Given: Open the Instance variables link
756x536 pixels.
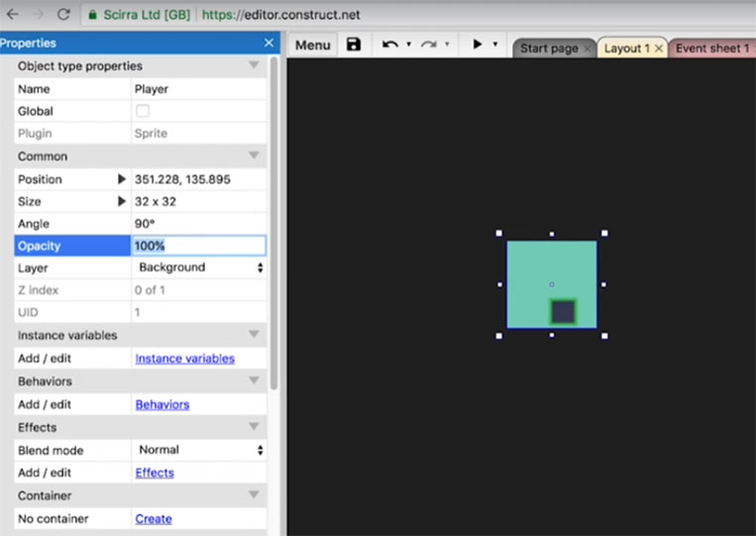Looking at the screenshot, I should coord(184,359).
